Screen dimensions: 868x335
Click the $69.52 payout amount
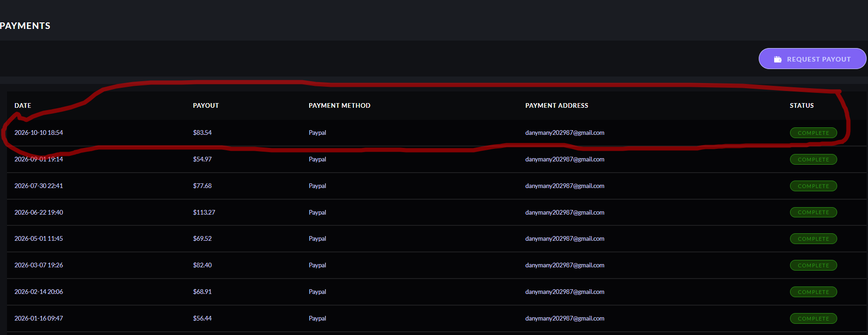(x=202, y=238)
